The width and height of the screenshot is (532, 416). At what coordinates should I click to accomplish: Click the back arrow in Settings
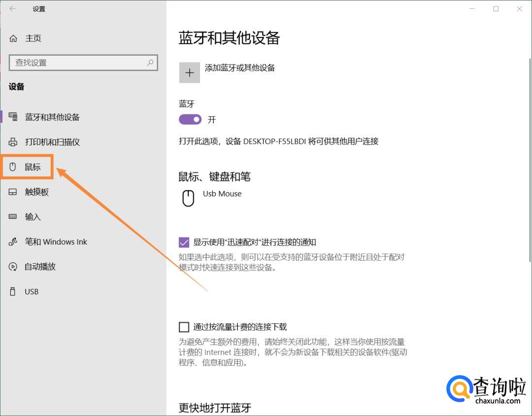pyautogui.click(x=13, y=9)
